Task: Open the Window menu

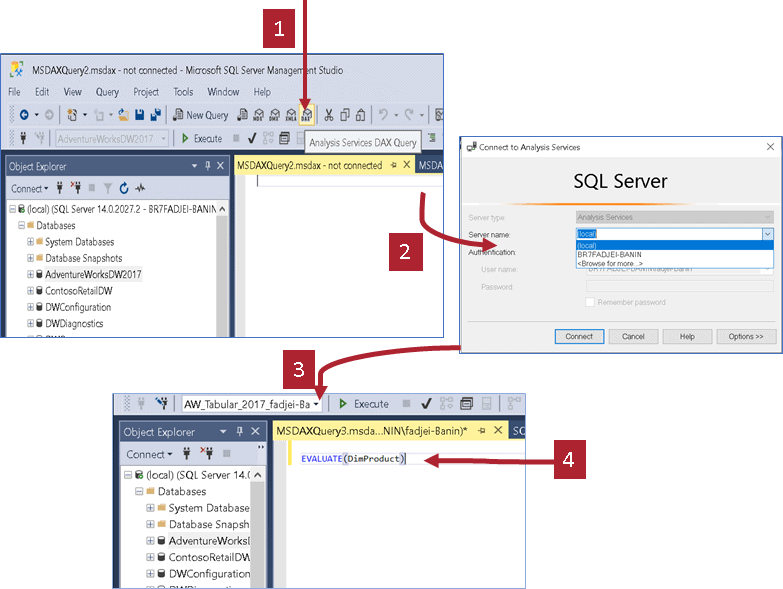Action: point(223,92)
